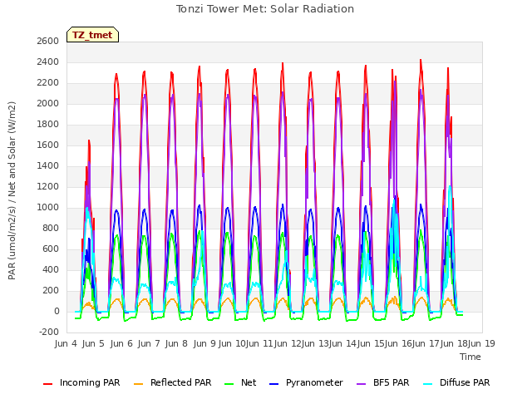Click the 2000 y-axis tick label
This screenshot has width=532, height=399.
[x=48, y=103]
